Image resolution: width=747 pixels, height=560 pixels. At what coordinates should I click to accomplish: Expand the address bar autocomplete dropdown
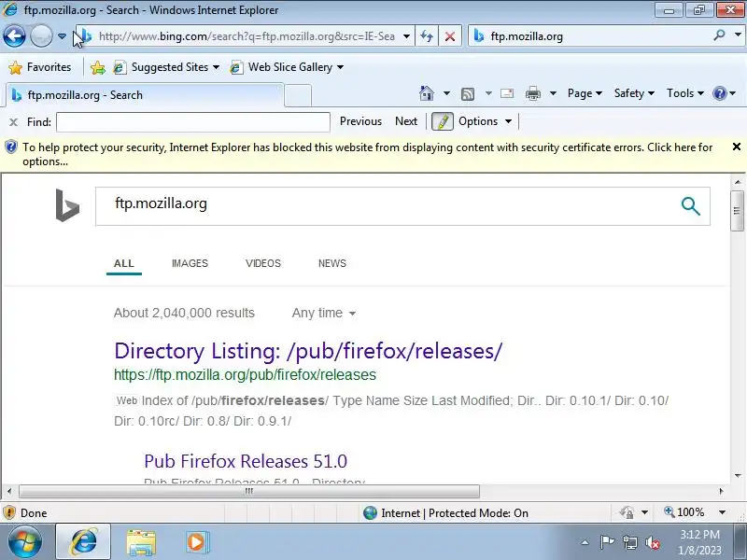click(406, 36)
